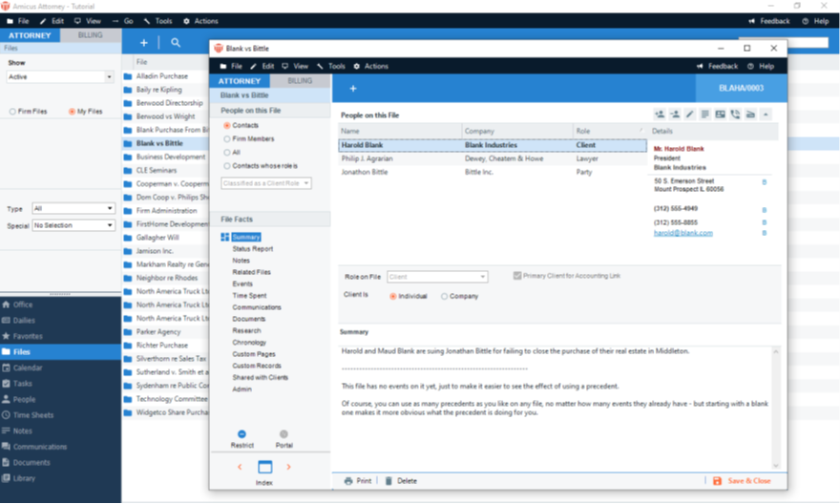Click the Print button

[358, 481]
